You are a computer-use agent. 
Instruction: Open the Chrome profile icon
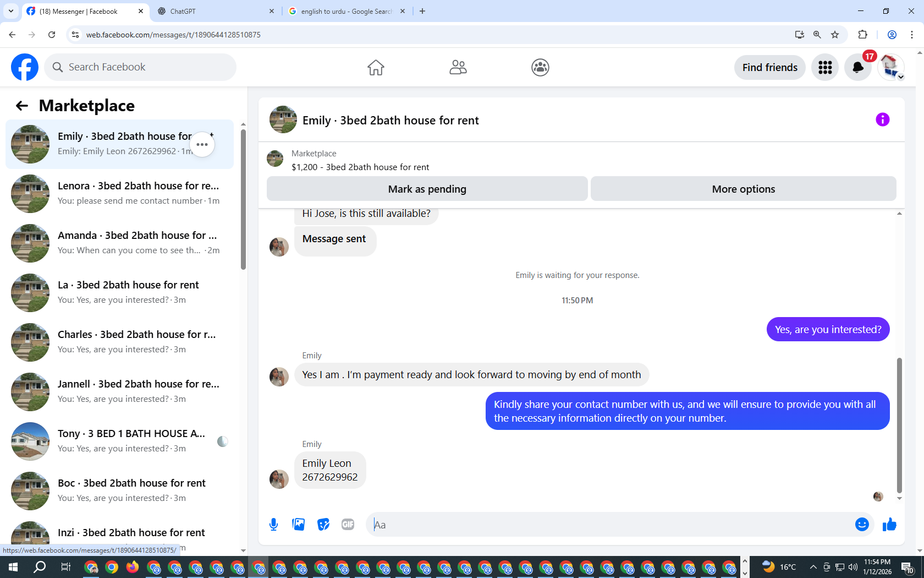[x=892, y=35]
